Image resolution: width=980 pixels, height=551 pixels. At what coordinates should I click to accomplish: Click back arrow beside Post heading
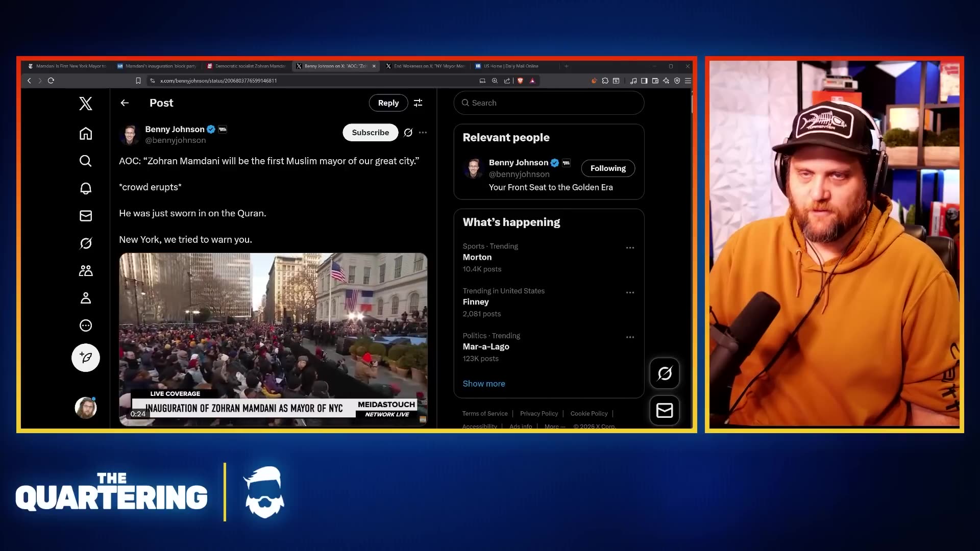125,103
